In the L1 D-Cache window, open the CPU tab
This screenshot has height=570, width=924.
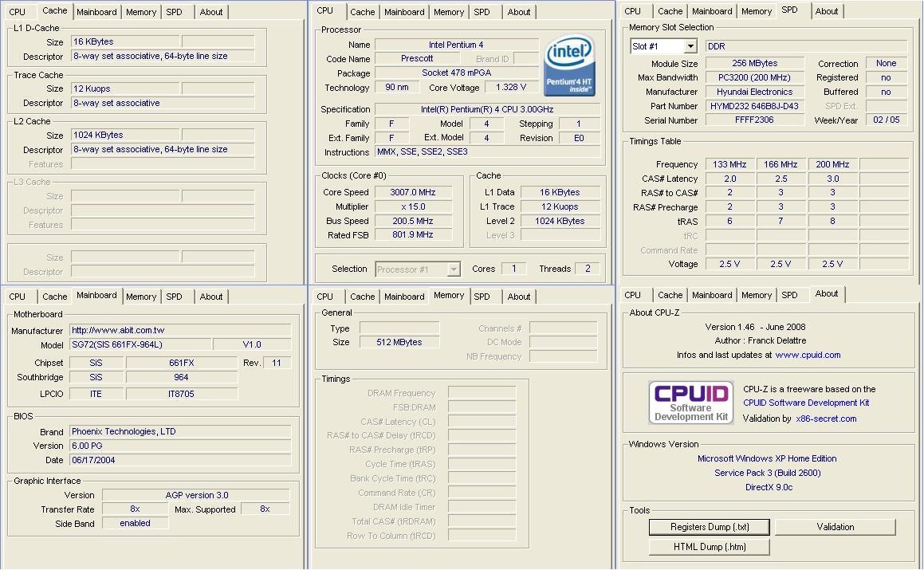[x=17, y=12]
